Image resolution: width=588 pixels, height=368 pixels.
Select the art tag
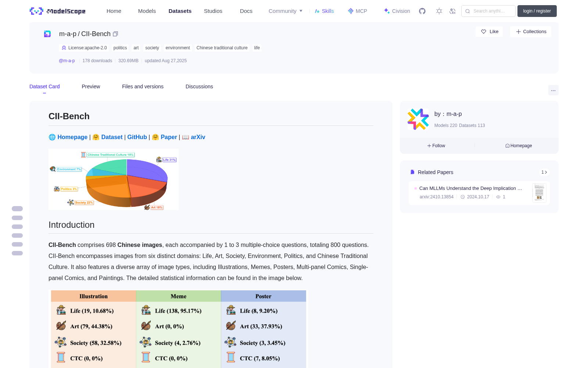click(x=136, y=48)
